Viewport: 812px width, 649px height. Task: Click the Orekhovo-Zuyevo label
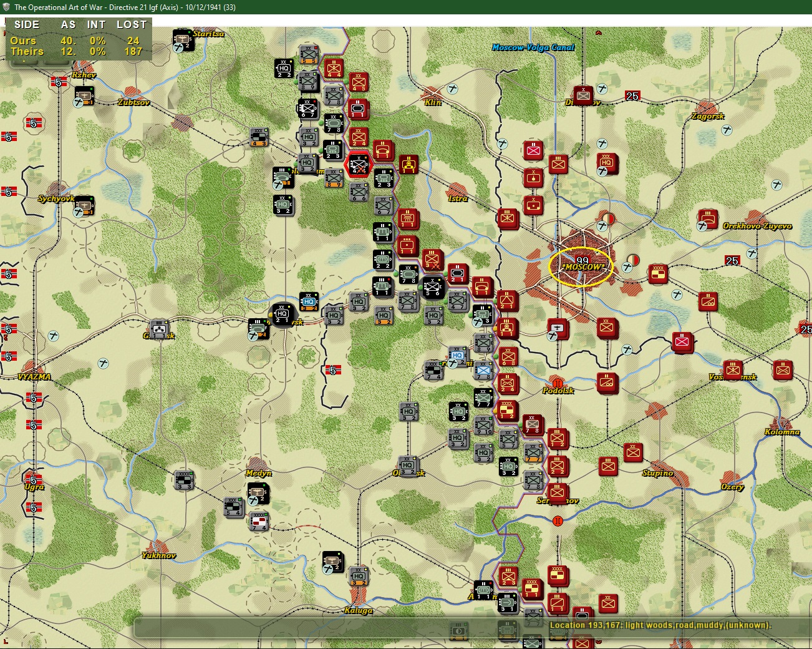coord(757,226)
